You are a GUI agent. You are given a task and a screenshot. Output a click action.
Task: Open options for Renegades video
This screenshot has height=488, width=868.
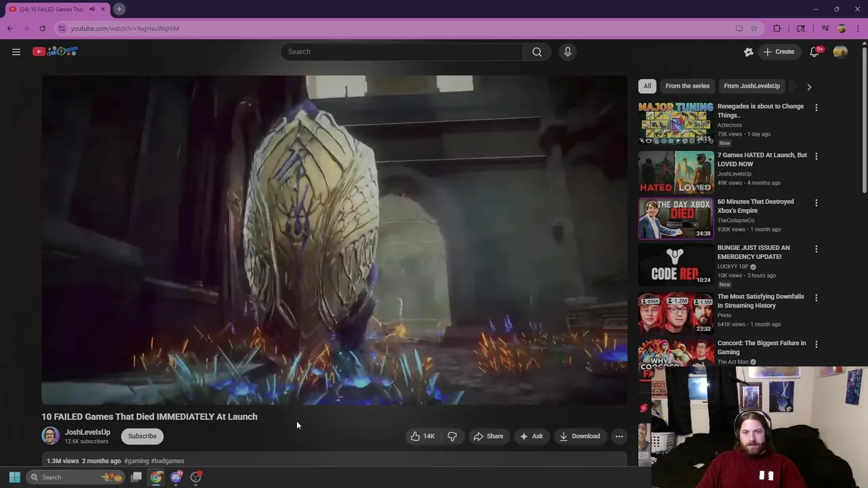(816, 108)
